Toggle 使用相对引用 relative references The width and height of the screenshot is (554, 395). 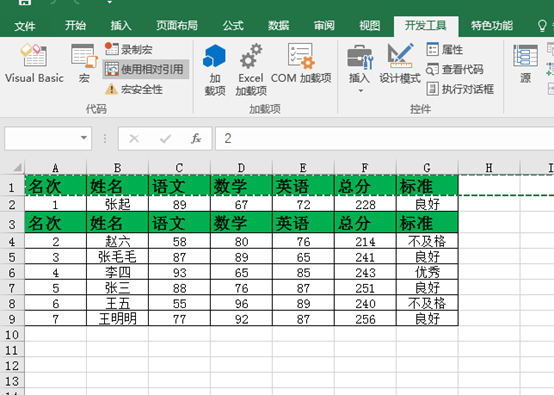146,69
